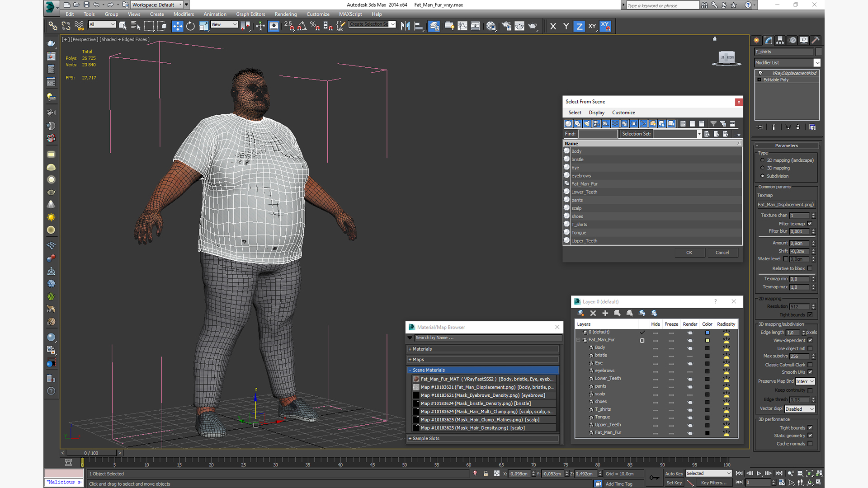Enable the Angle Snap toggle

(x=302, y=26)
